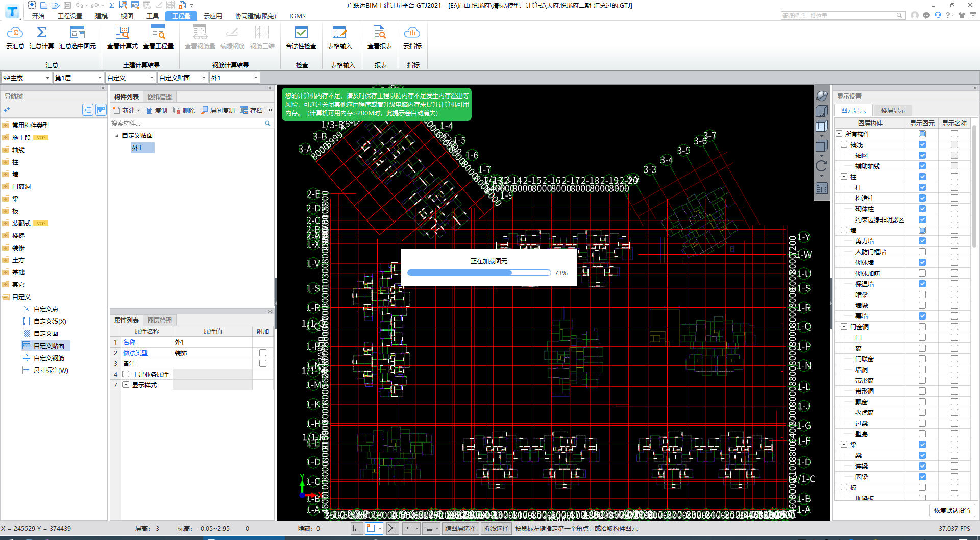Click quick-access save icon in title bar

pyautogui.click(x=67, y=5)
